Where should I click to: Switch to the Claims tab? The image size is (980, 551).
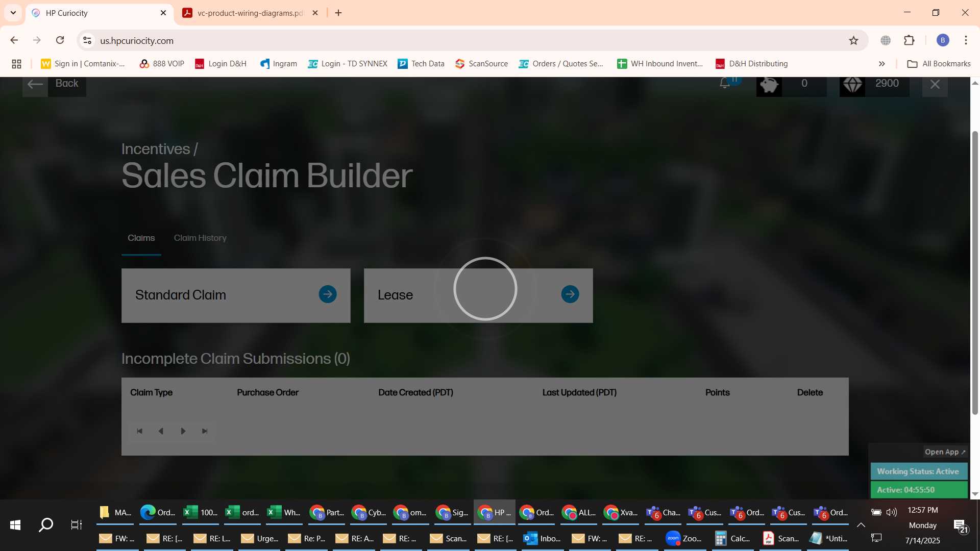click(141, 238)
